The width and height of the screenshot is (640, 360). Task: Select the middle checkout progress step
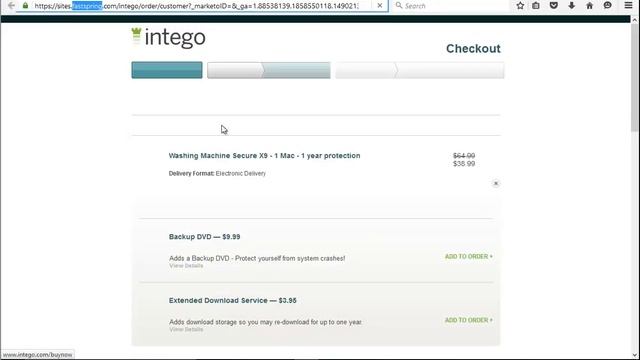269,70
